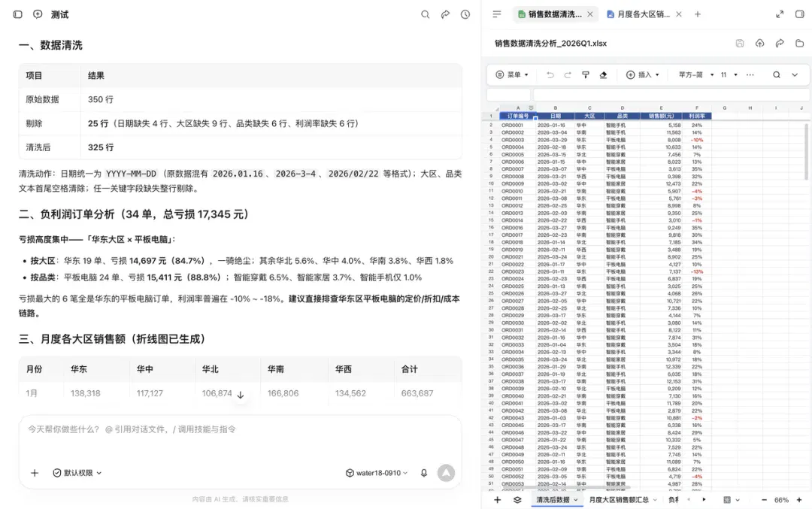
Task: Share the chat using arrow icon in chat header
Action: click(x=445, y=14)
